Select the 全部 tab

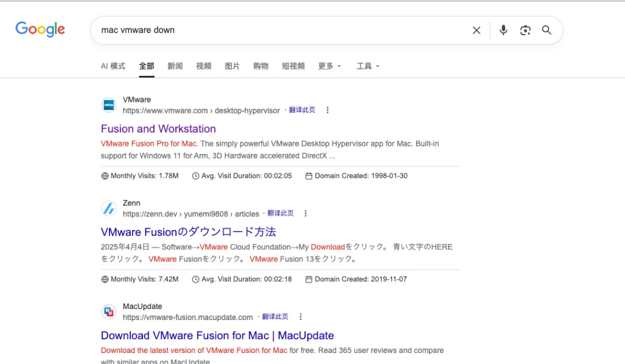coord(146,66)
